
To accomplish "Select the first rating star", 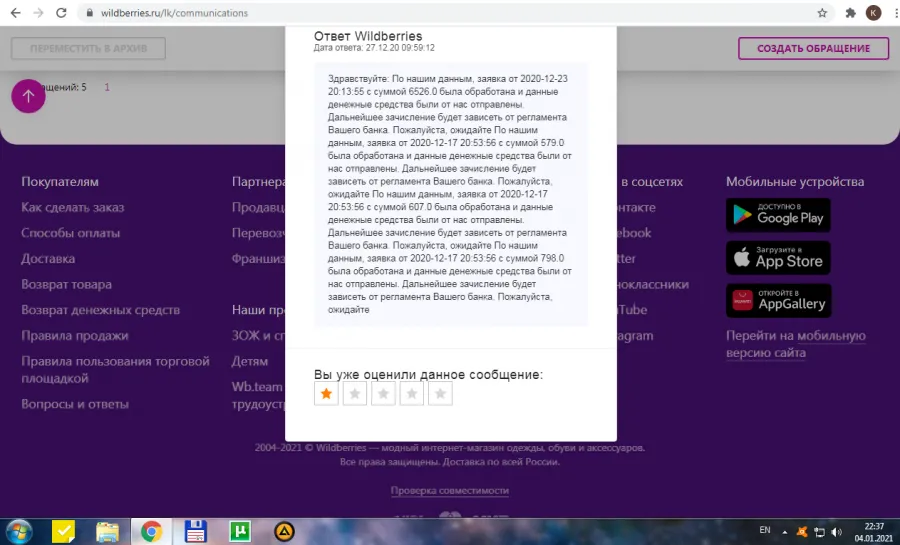I will pyautogui.click(x=326, y=394).
